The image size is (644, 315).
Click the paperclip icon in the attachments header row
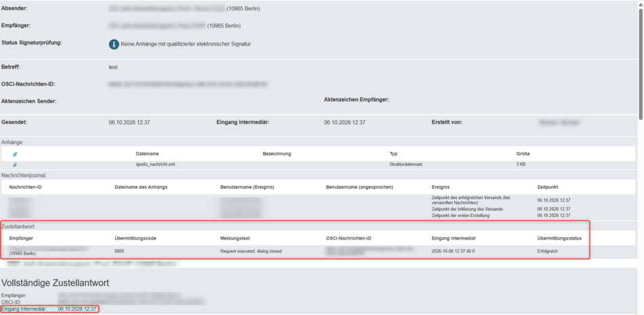[15, 154]
